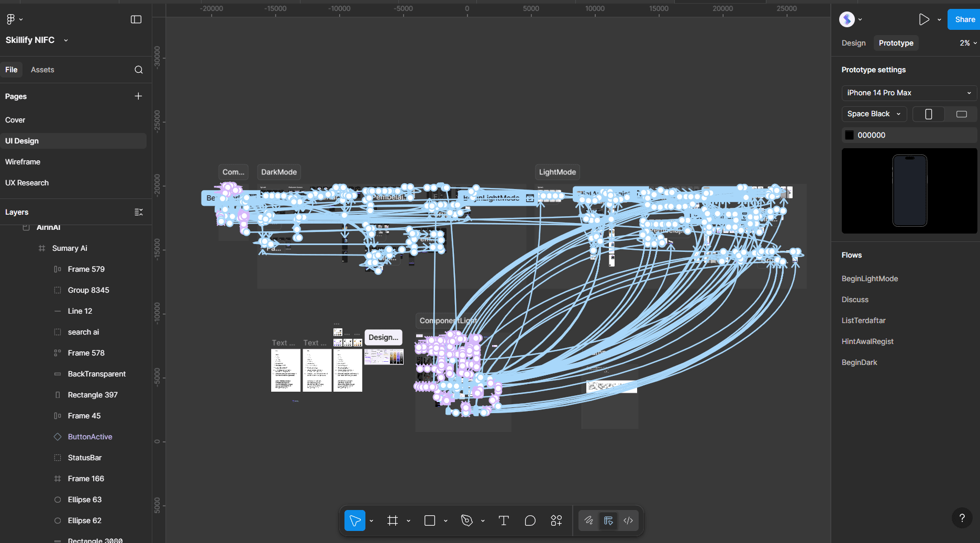Switch to the Assets tab
Image resolution: width=980 pixels, height=543 pixels.
[x=42, y=70]
